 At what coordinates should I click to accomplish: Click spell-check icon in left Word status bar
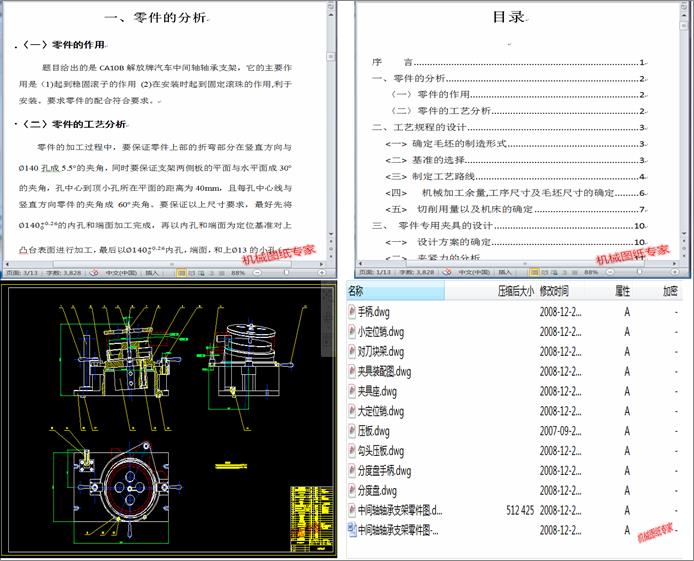tap(93, 272)
